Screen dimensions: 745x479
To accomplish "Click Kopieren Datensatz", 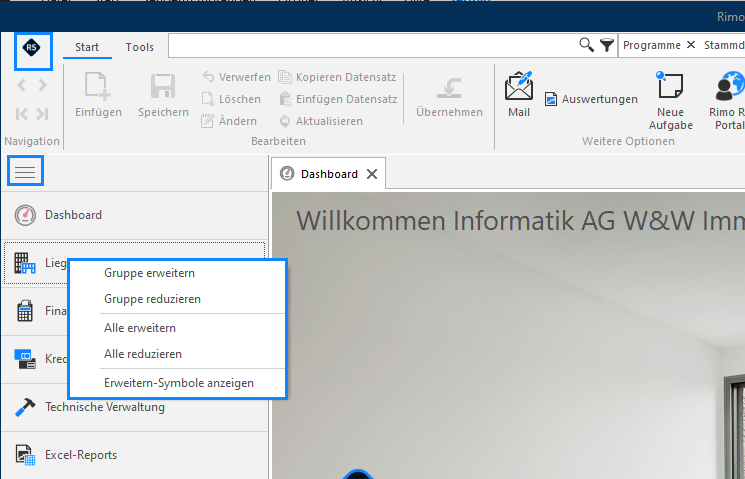I will click(337, 77).
